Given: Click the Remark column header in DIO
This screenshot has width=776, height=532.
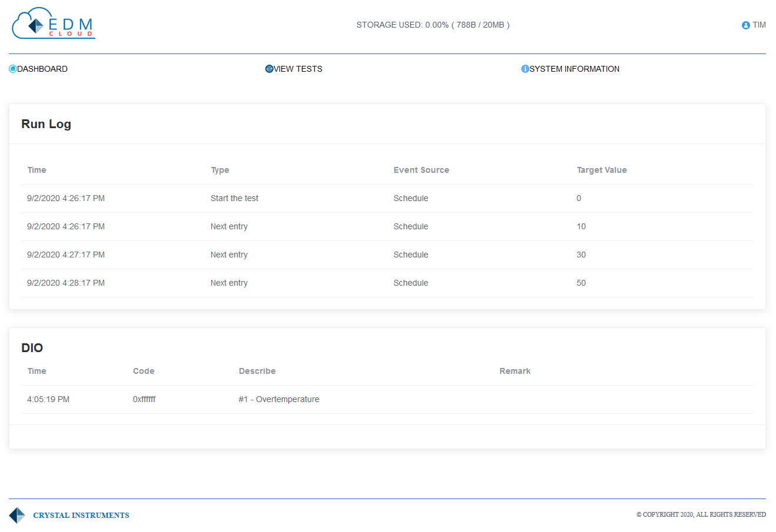Looking at the screenshot, I should click(x=515, y=371).
